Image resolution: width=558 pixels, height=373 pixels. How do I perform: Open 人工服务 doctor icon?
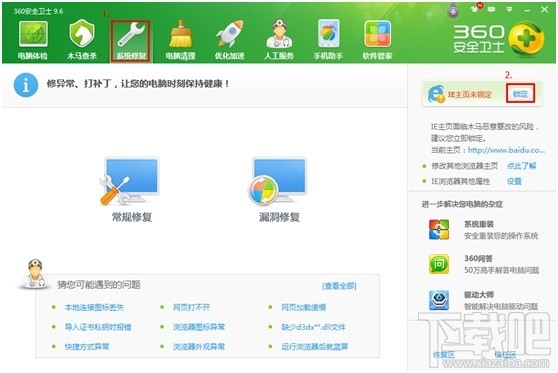(x=279, y=34)
